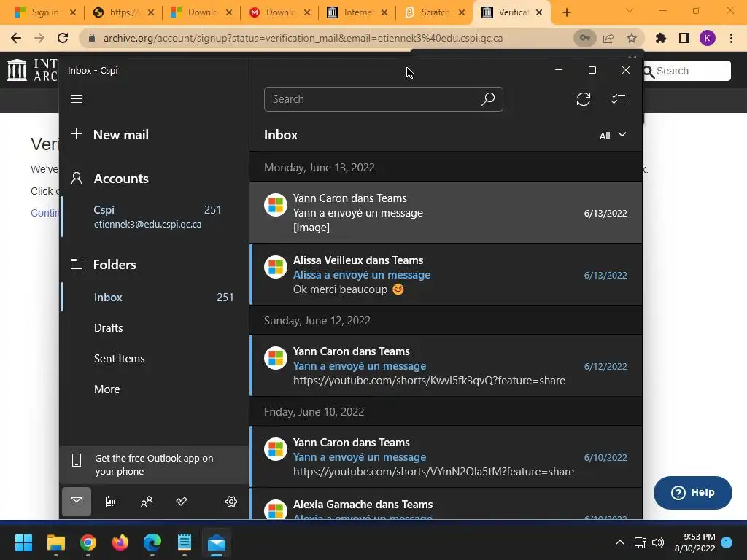Open the All filter dropdown in Inbox
The image size is (747, 560).
point(613,135)
